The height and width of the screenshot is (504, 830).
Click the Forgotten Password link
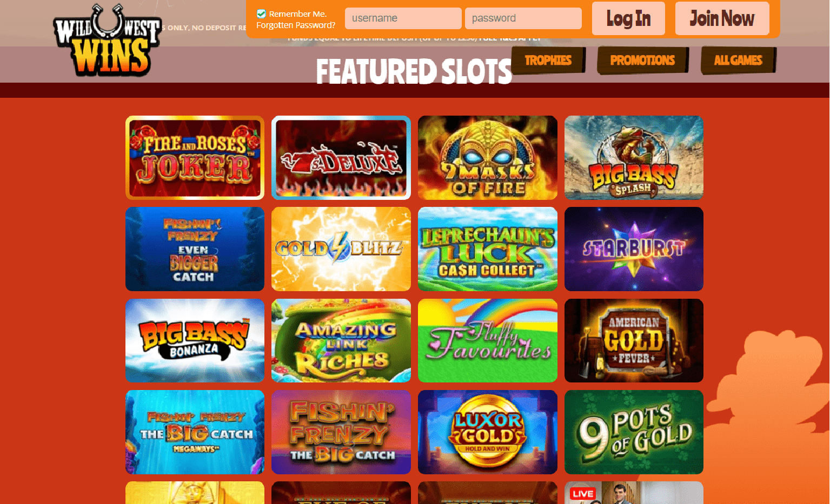(x=296, y=25)
